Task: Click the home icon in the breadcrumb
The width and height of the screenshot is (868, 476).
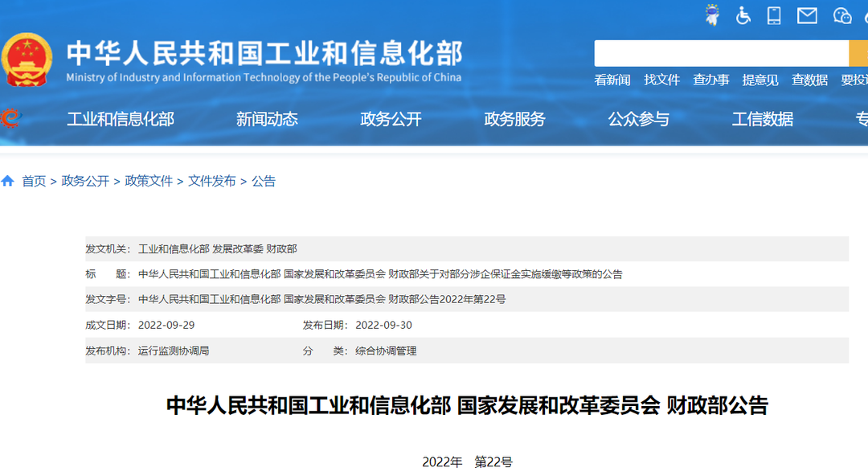Action: [8, 181]
